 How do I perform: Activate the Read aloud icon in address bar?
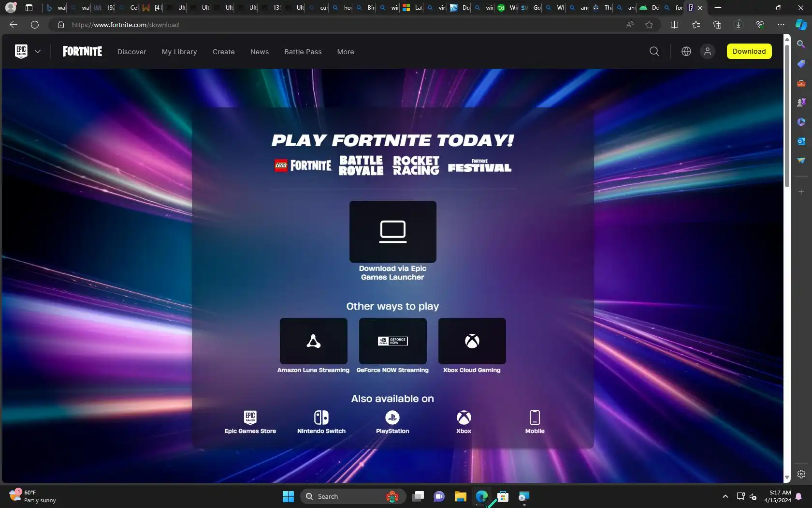point(630,25)
